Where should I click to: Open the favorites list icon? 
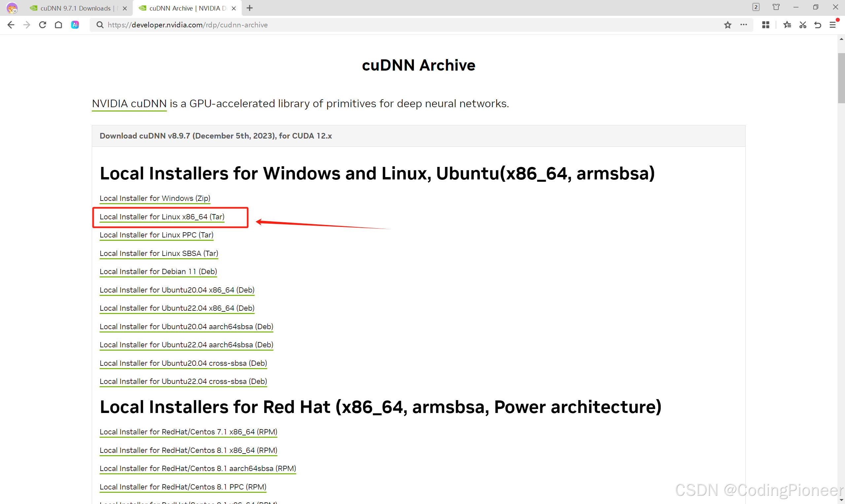787,25
